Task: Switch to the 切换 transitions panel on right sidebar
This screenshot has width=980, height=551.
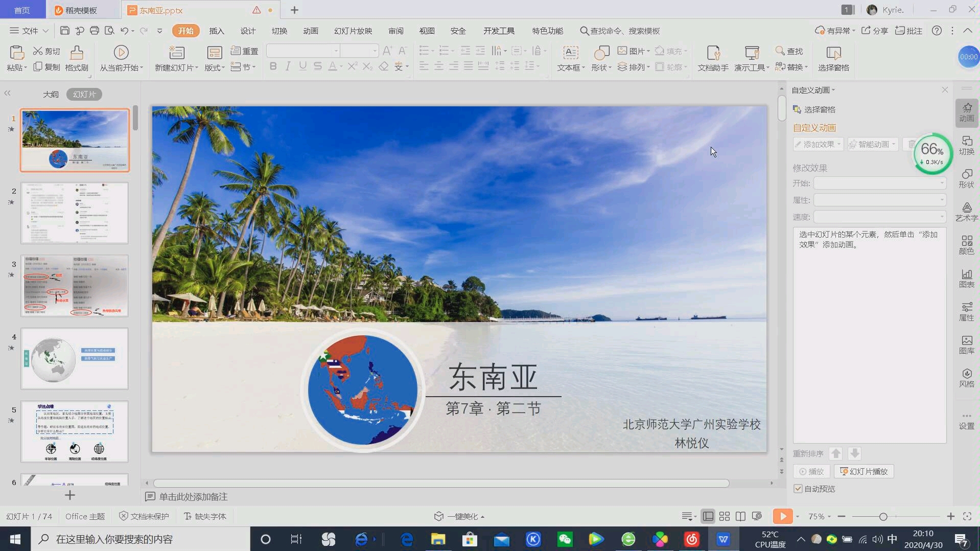Action: [966, 146]
